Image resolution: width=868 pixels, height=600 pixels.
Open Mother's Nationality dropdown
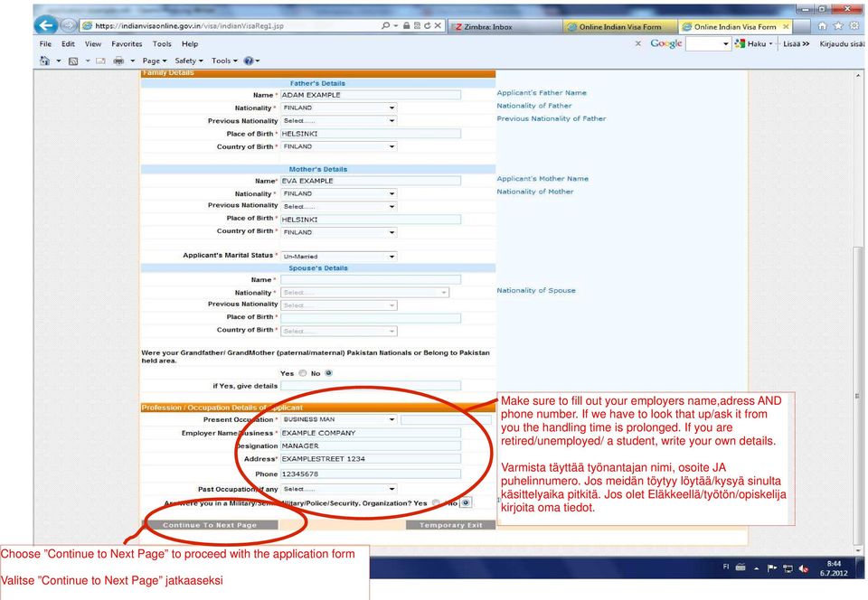coord(339,193)
